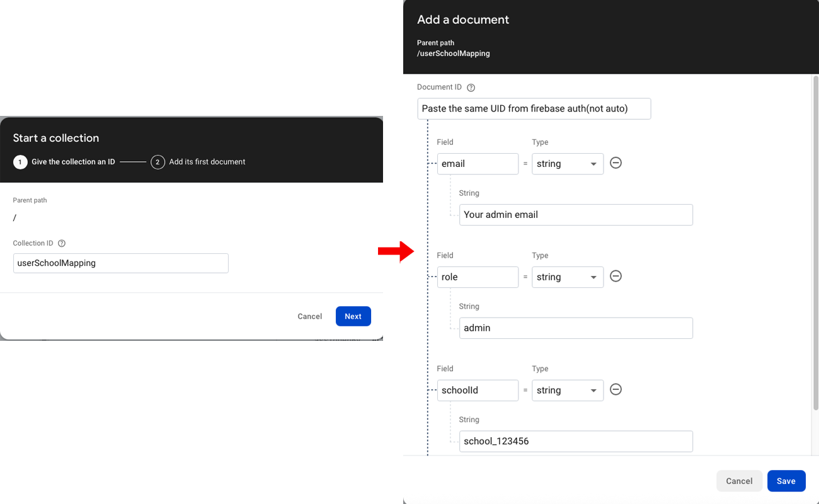Click the help icon beside Collection ID
The image size is (819, 504).
click(x=62, y=243)
